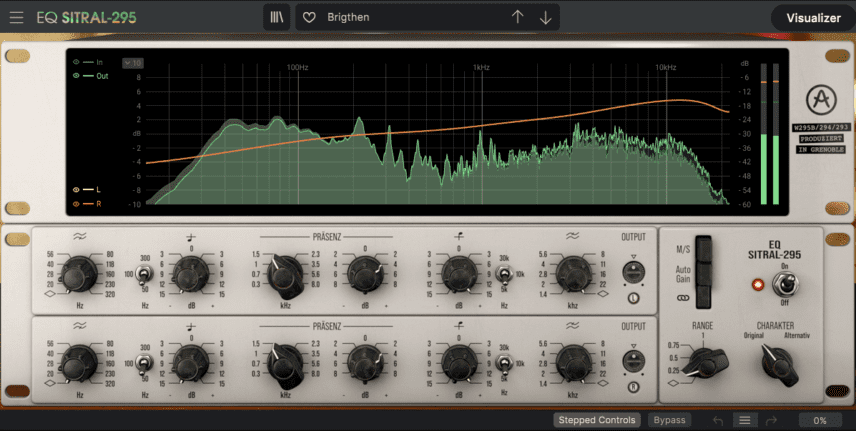Flip the On/Off power toggle switch

pyautogui.click(x=786, y=284)
